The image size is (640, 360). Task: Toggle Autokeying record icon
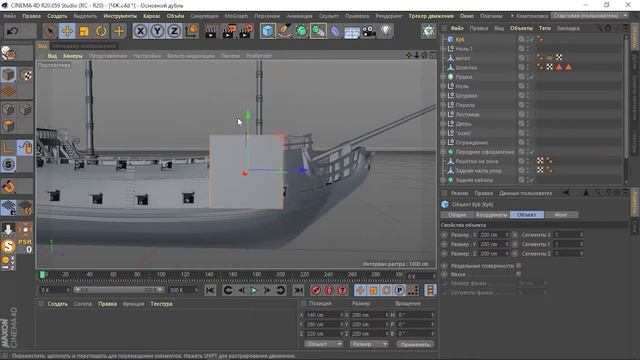tap(329, 290)
